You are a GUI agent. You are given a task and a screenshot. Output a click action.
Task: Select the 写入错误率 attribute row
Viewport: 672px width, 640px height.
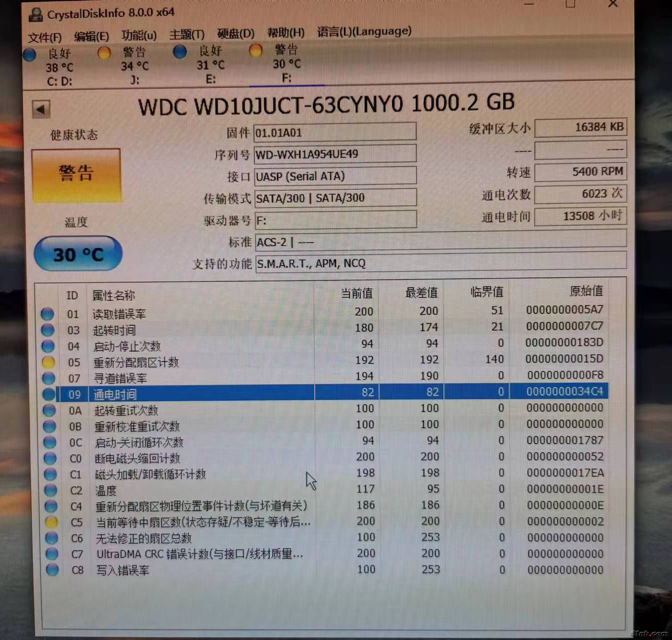pyautogui.click(x=326, y=570)
